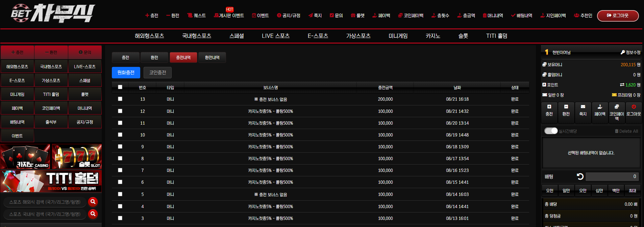The image size is (644, 227).
Task: Switch to the 환전내역 tab
Action: pos(212,57)
